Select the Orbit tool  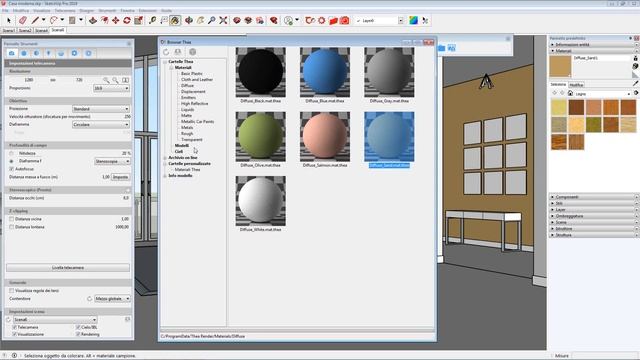click(x=189, y=20)
